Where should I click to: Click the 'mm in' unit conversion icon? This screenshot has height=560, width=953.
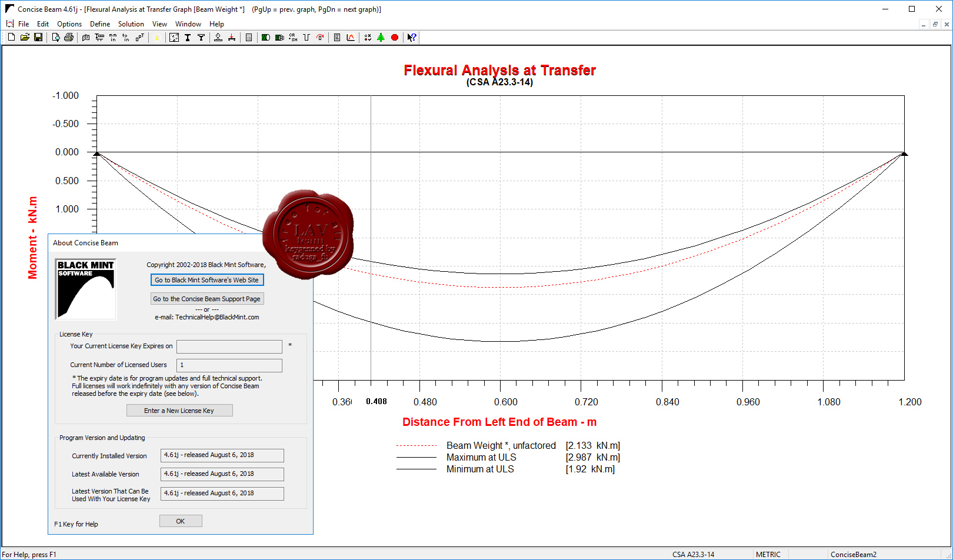pyautogui.click(x=113, y=37)
